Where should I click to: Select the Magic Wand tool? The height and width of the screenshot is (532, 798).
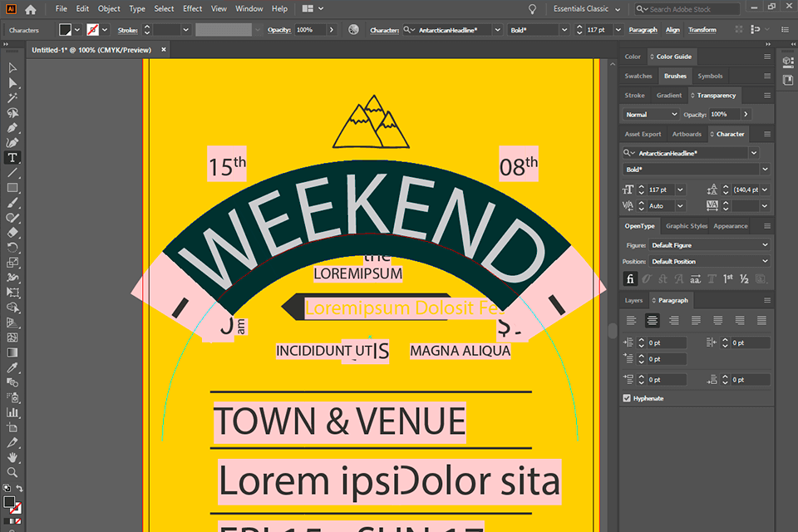click(x=12, y=98)
